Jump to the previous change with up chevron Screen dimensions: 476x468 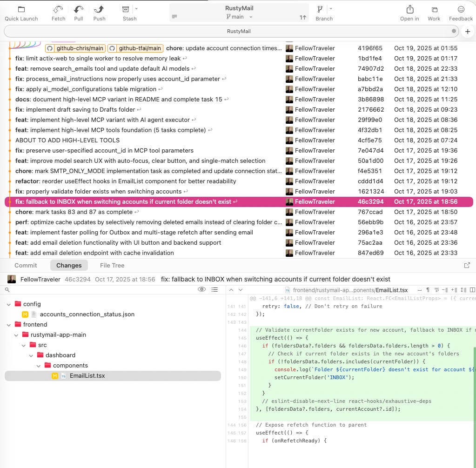point(231,290)
